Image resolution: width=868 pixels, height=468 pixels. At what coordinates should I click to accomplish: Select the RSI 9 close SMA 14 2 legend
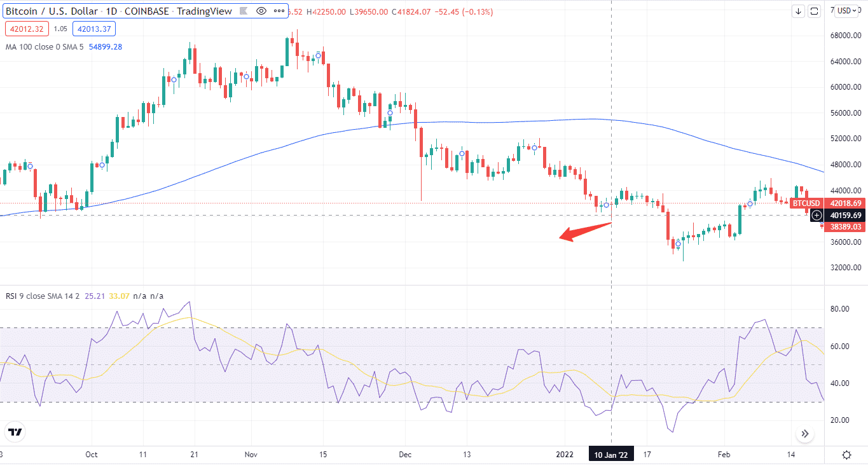43,296
